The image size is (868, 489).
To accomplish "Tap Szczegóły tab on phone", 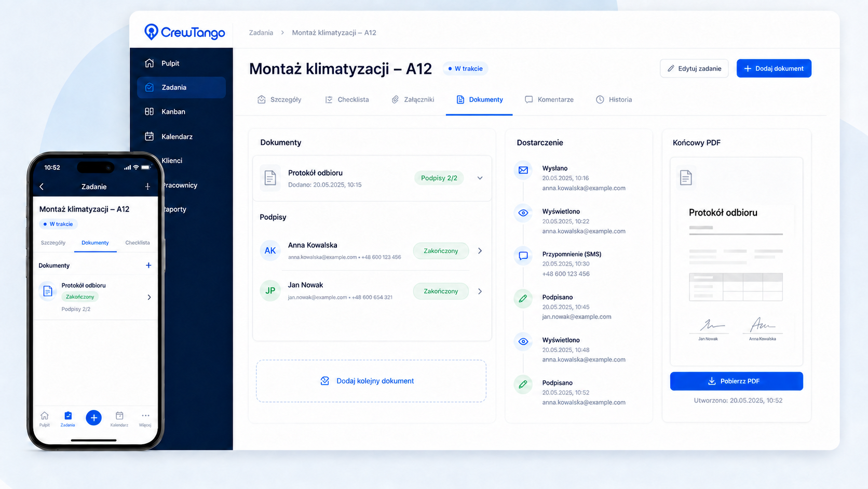I will (53, 243).
